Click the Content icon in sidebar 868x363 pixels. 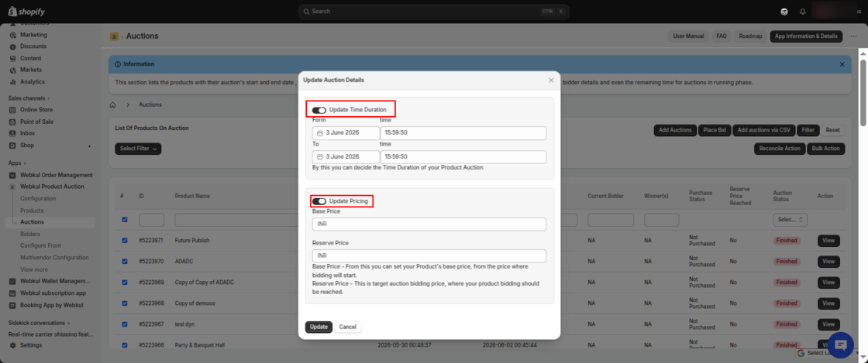coord(12,59)
